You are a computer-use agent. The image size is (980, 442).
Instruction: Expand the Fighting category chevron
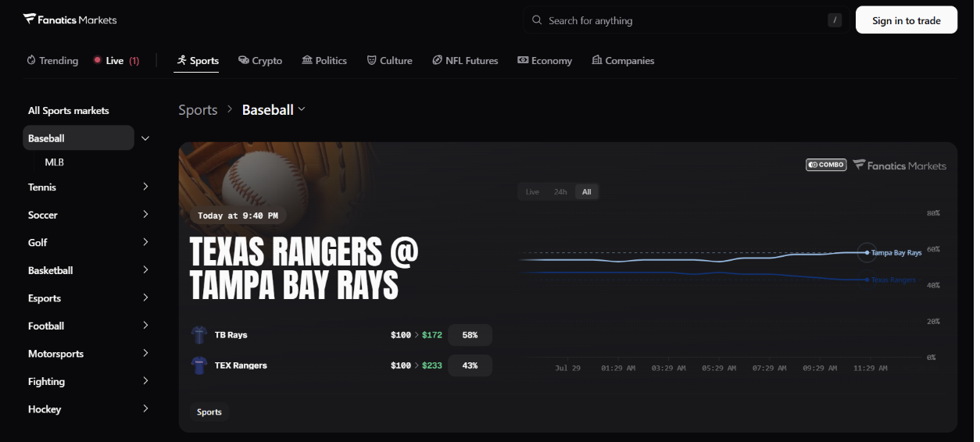click(145, 380)
